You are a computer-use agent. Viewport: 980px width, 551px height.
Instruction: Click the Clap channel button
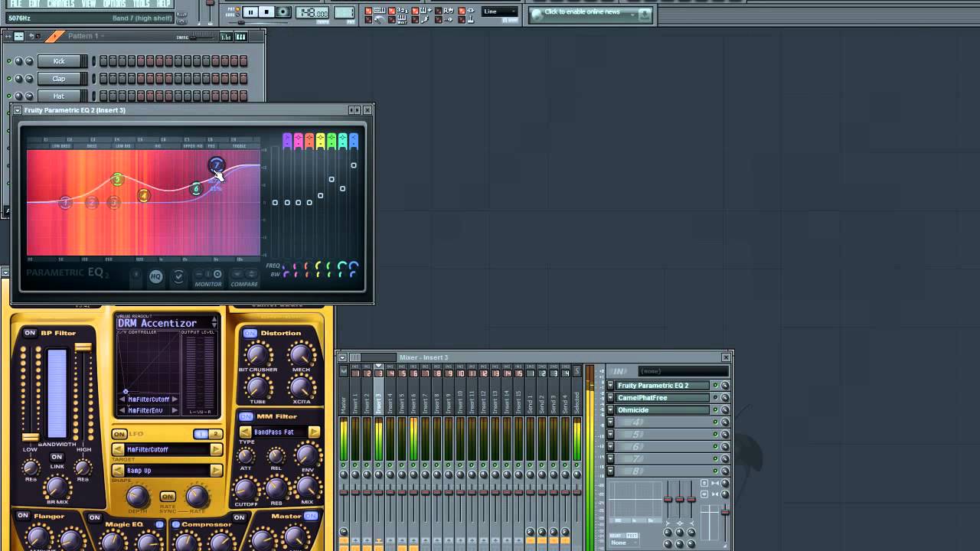coord(59,79)
